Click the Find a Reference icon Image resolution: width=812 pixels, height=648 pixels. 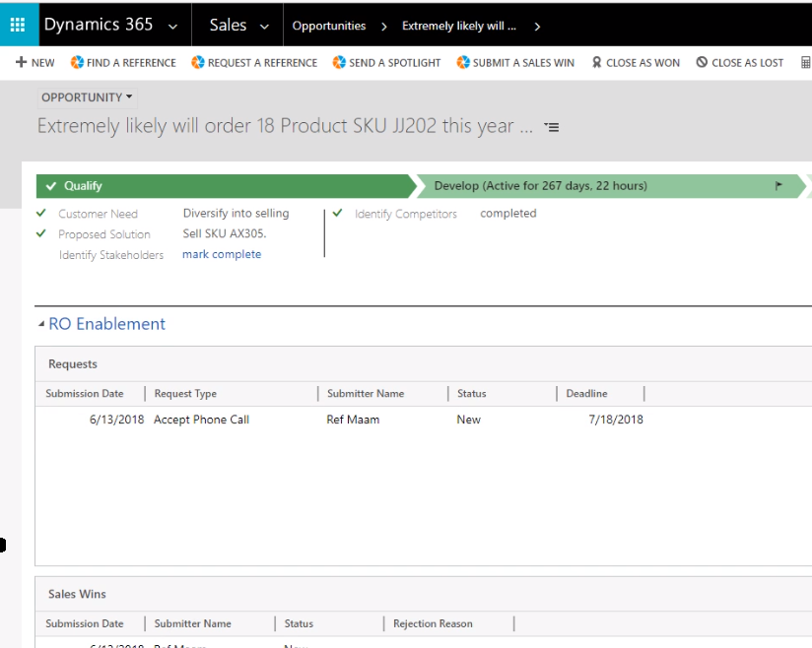(77, 62)
